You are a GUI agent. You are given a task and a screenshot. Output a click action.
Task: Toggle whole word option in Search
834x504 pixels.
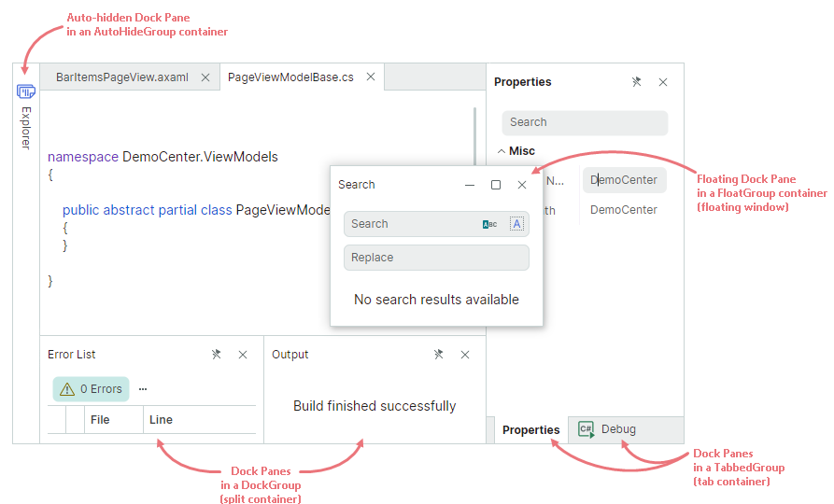coord(516,224)
